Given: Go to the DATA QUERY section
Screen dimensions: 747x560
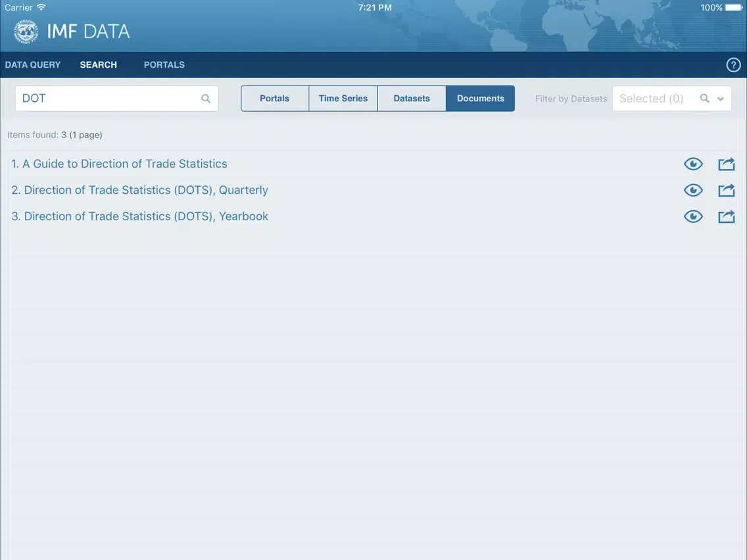Looking at the screenshot, I should 33,65.
